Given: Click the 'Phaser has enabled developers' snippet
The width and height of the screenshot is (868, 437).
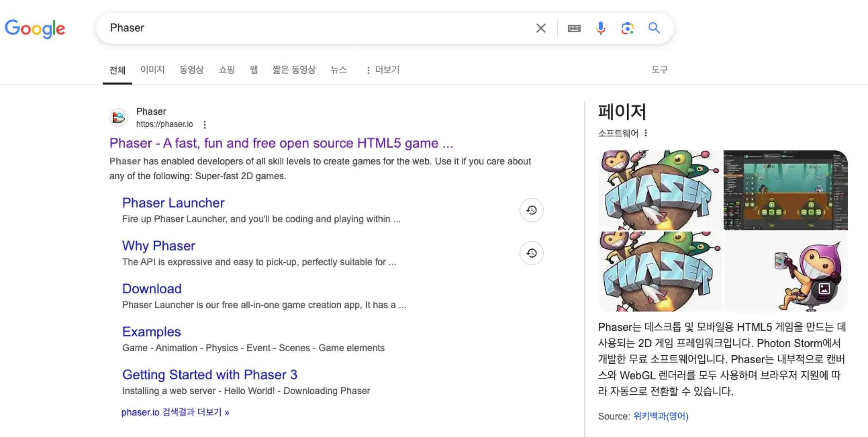Looking at the screenshot, I should coord(320,169).
